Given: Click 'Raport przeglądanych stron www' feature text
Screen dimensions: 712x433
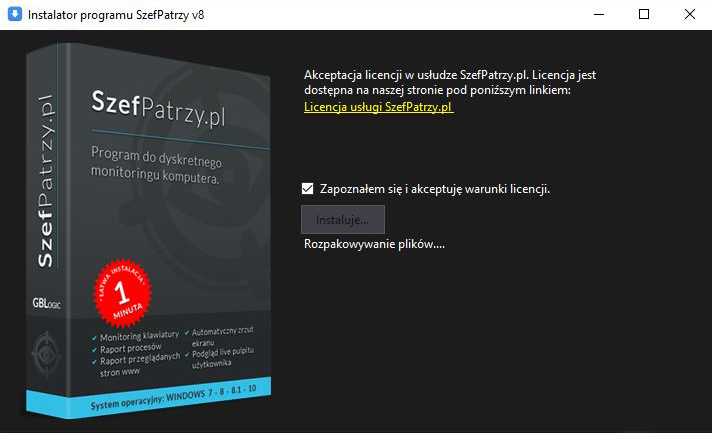Looking at the screenshot, I should pyautogui.click(x=139, y=365).
